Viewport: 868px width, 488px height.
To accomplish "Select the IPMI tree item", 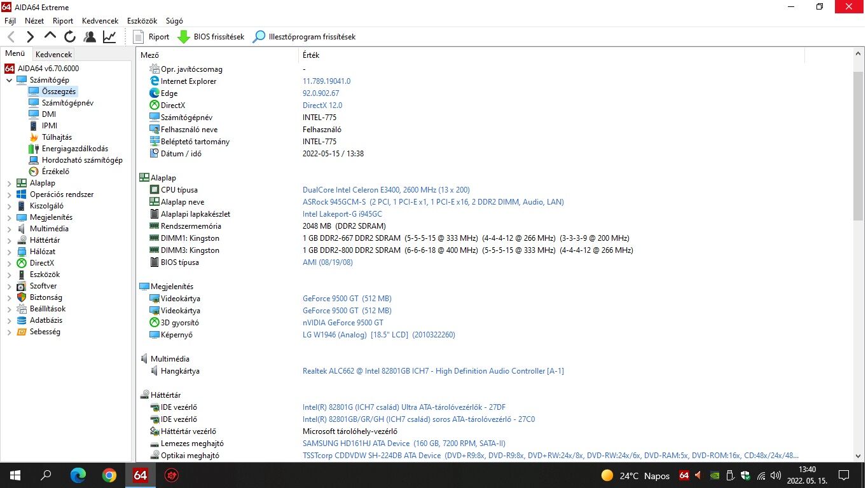I will coord(50,126).
